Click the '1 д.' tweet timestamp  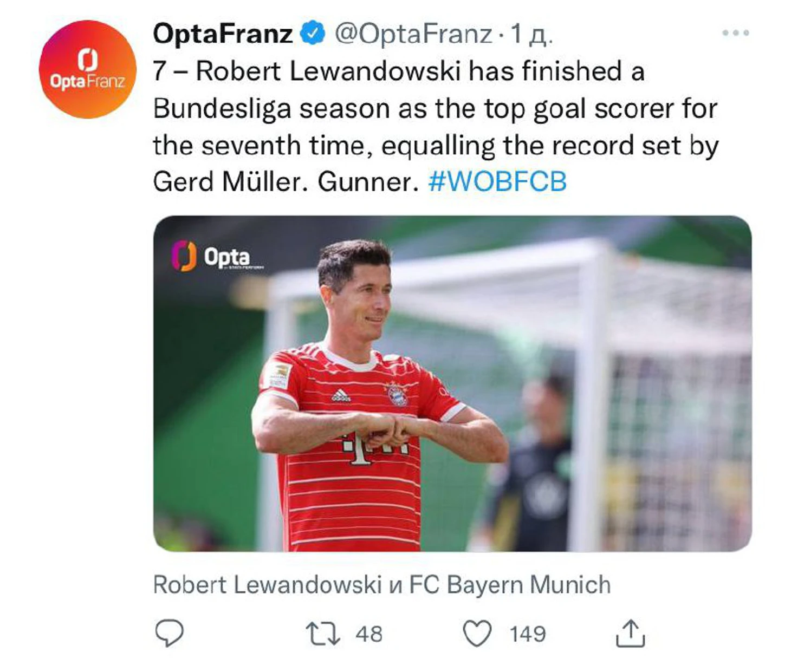point(531,34)
